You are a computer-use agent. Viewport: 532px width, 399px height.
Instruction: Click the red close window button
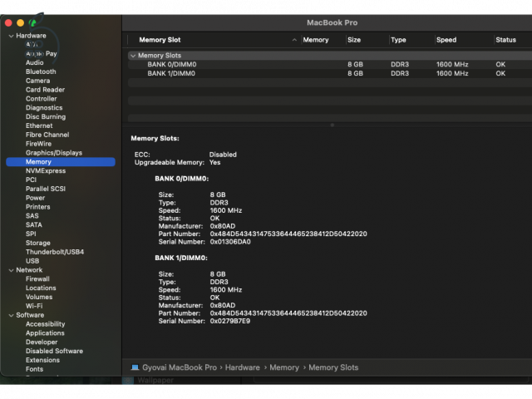(x=8, y=23)
